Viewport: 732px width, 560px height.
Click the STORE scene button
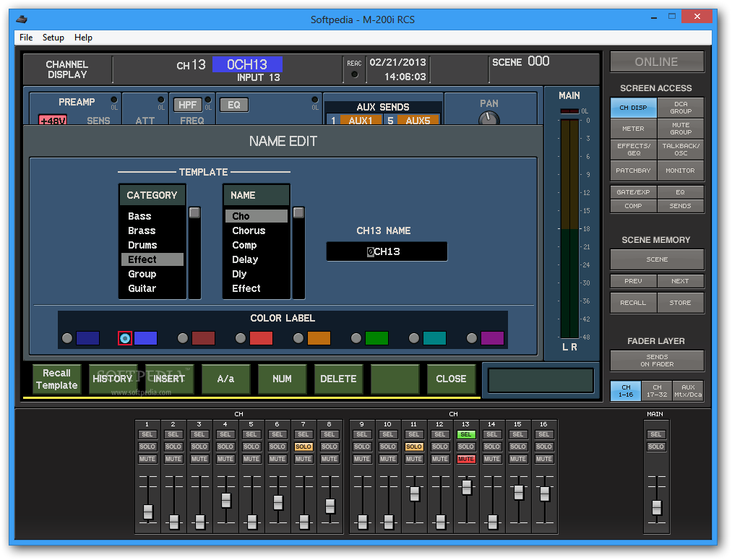pyautogui.click(x=681, y=303)
